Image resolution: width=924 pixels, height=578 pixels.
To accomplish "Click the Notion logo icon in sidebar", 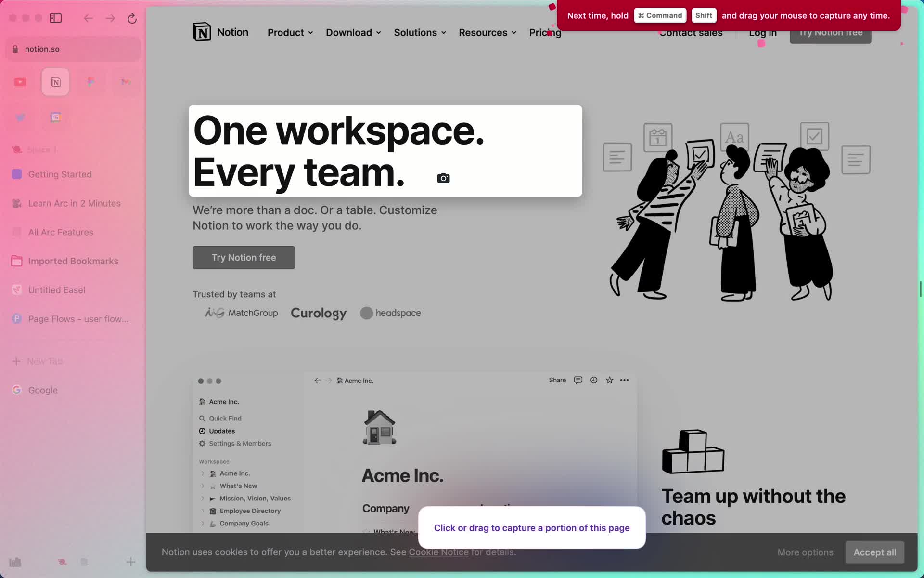I will click(x=55, y=81).
